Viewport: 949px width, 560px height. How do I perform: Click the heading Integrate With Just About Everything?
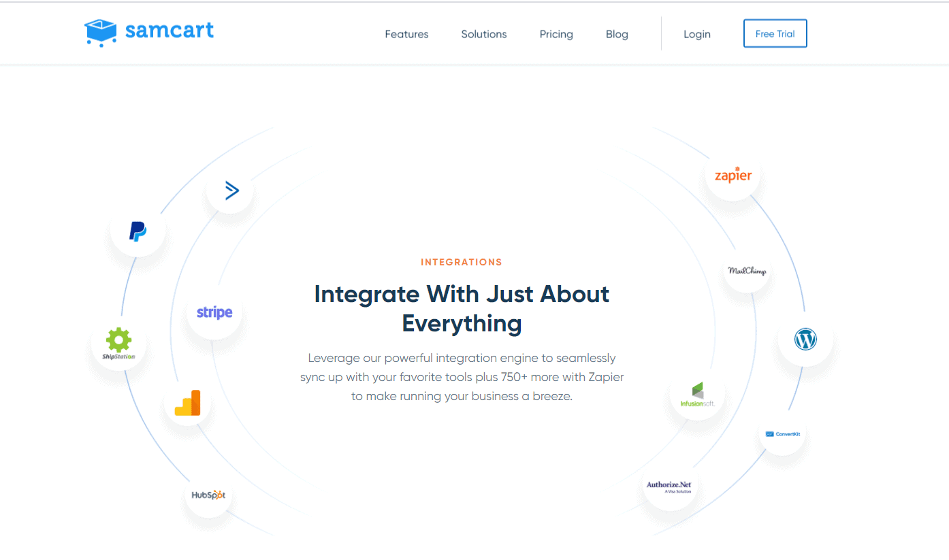pos(462,308)
